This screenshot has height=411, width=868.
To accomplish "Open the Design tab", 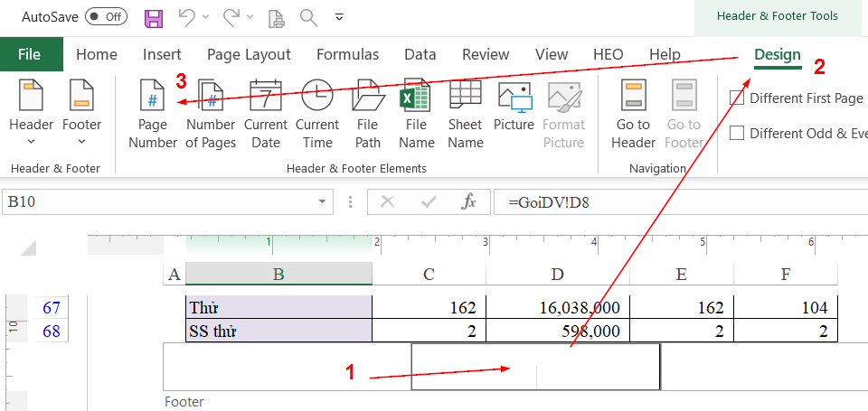I will 778,55.
